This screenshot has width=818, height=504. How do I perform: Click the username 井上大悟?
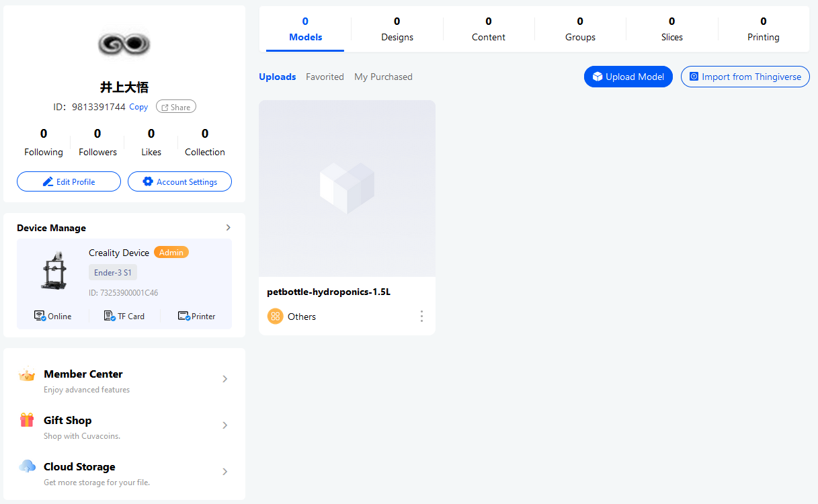click(124, 87)
